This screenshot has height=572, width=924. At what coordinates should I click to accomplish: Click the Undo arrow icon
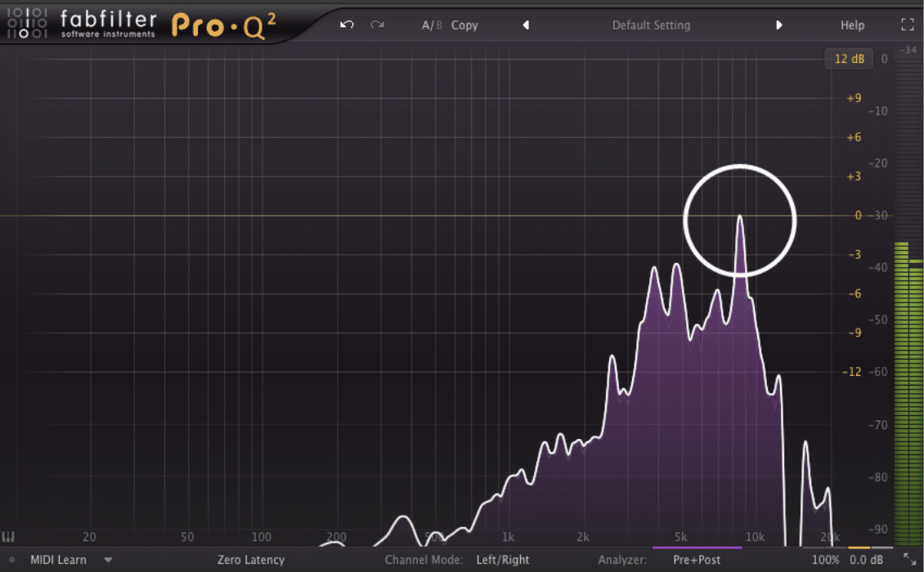347,25
